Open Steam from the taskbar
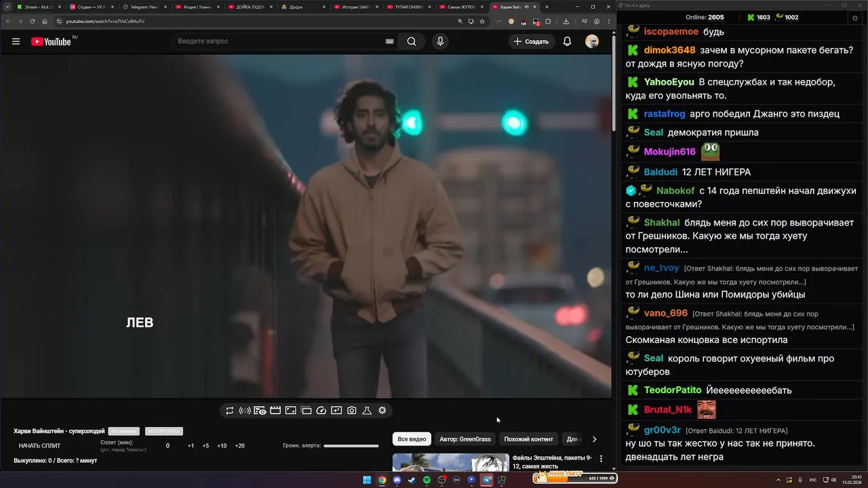Image resolution: width=868 pixels, height=488 pixels. point(412,480)
